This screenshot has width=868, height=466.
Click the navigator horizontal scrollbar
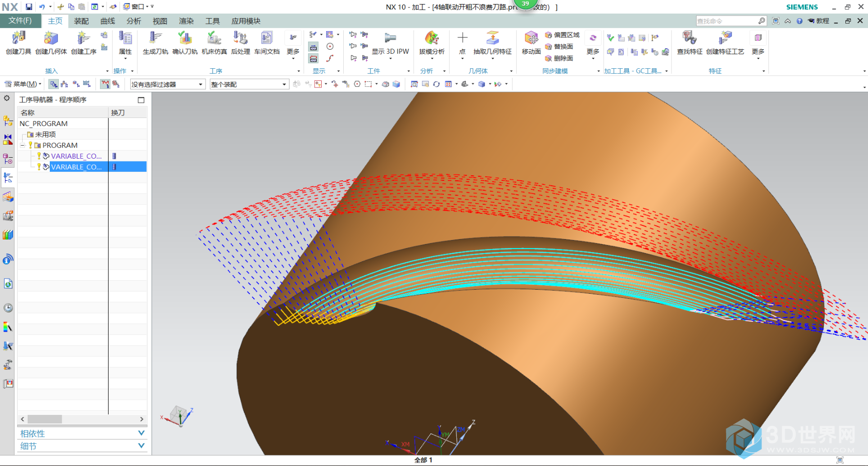45,419
